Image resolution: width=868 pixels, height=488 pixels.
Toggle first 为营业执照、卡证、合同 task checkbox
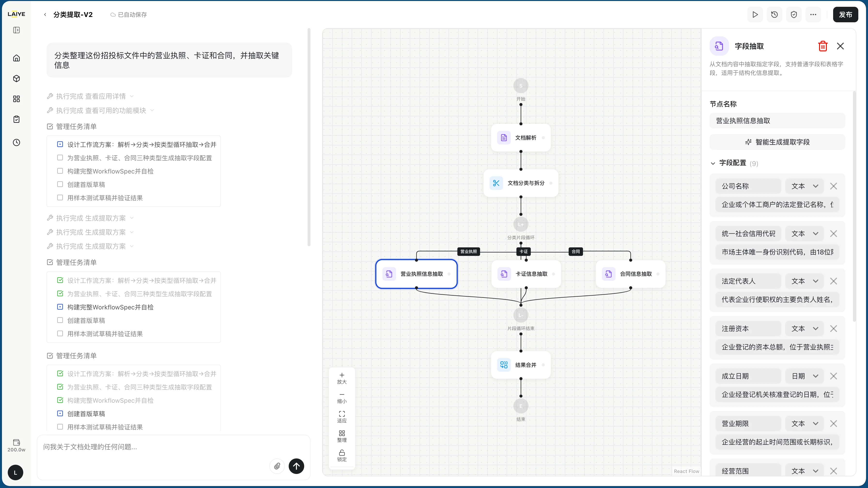(60, 157)
